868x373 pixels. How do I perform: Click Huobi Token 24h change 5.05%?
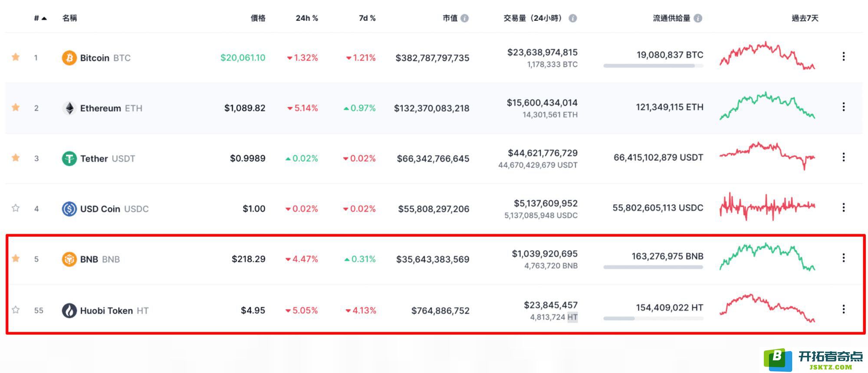[x=302, y=311]
